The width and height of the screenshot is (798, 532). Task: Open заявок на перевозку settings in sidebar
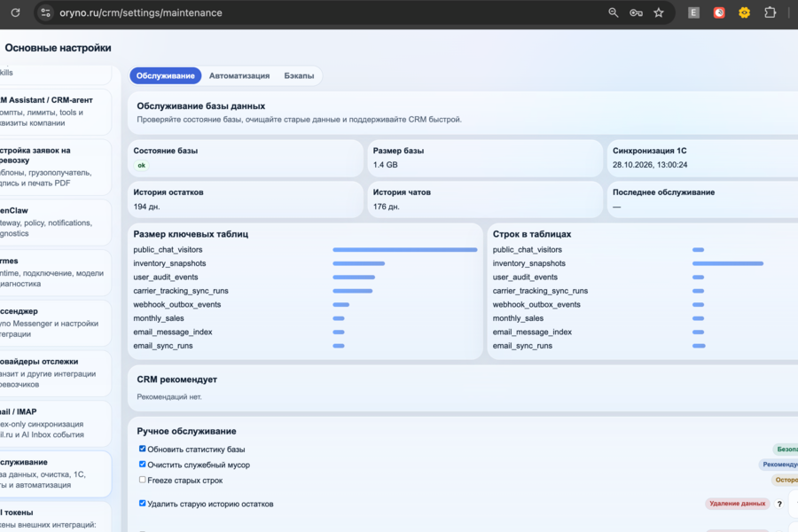click(x=55, y=167)
